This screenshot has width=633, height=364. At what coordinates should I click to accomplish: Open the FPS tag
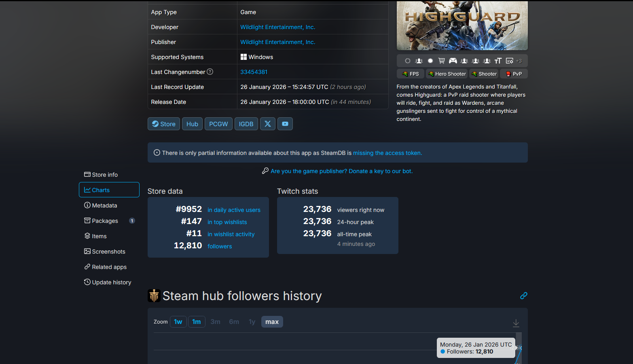click(x=411, y=74)
